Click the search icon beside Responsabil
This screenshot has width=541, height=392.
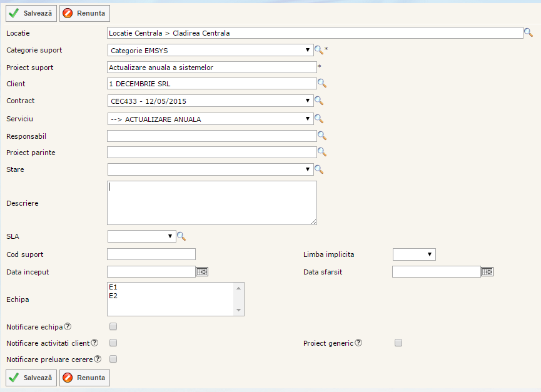point(322,135)
